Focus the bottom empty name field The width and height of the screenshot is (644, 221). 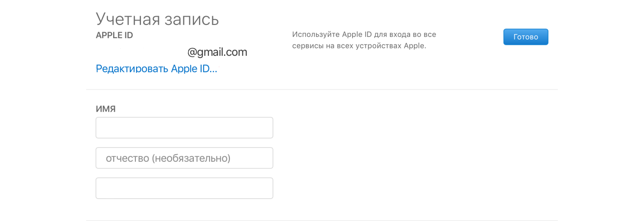coord(184,188)
